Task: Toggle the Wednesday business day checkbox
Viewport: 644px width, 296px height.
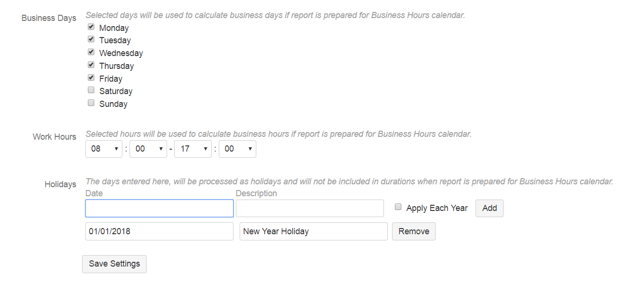Action: 91,52
